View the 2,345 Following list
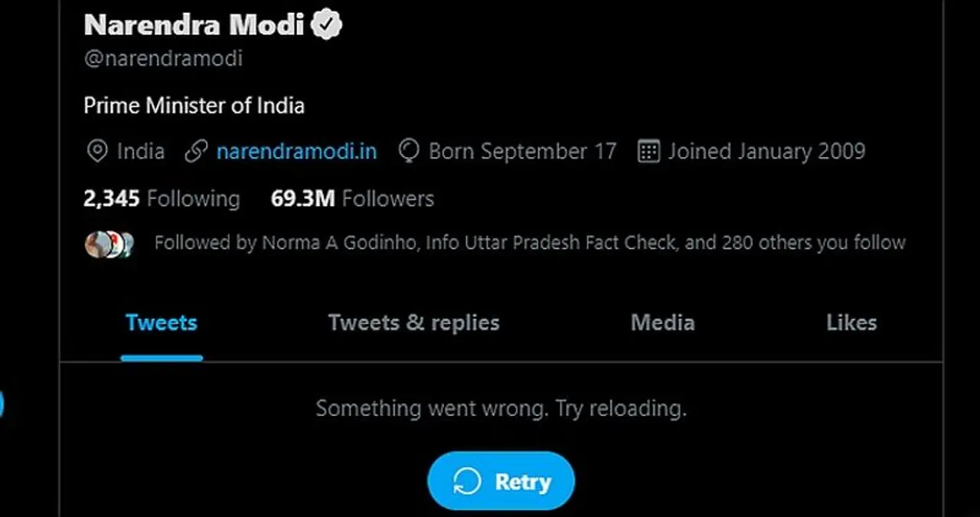This screenshot has width=980, height=517. 162,199
